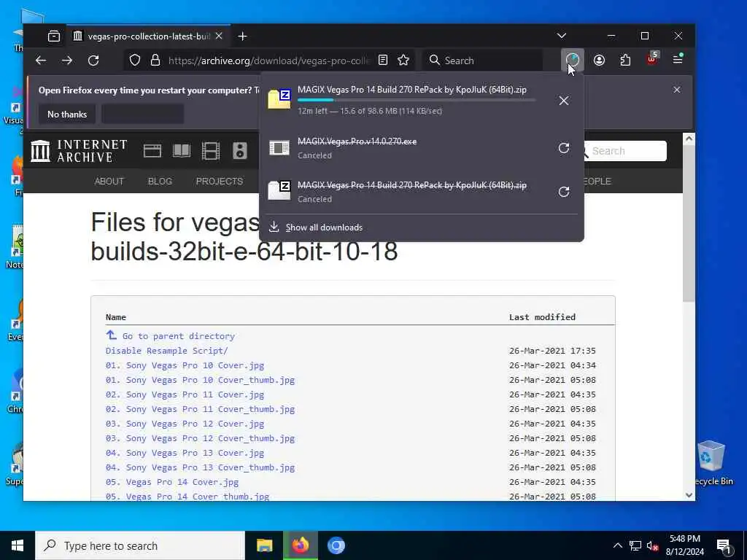This screenshot has width=747, height=560.
Task: Open 02. Sony Vegas Pro 11 Cover.jpg
Action: coord(185,394)
